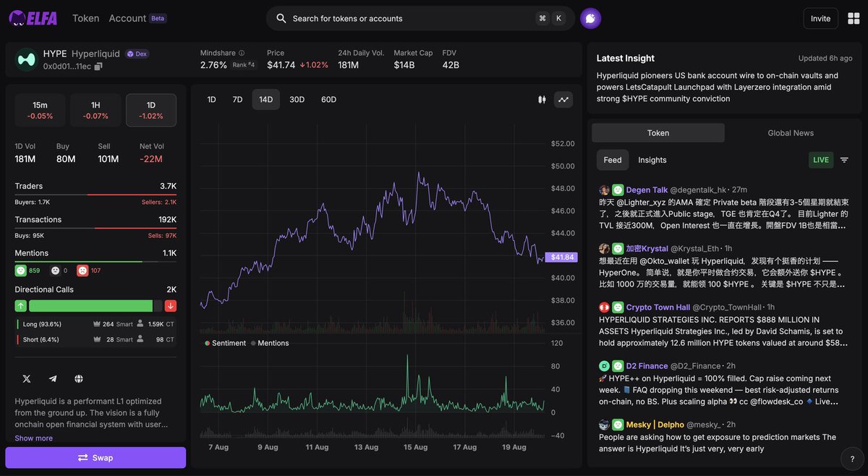Open the Account Beta menu item
Screen dimensions: 868x476
(x=137, y=18)
